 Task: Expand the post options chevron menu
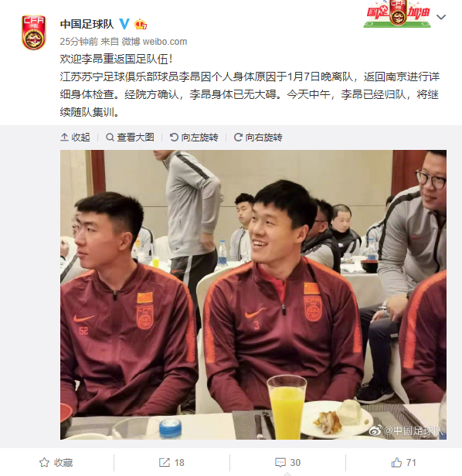pos(441,17)
